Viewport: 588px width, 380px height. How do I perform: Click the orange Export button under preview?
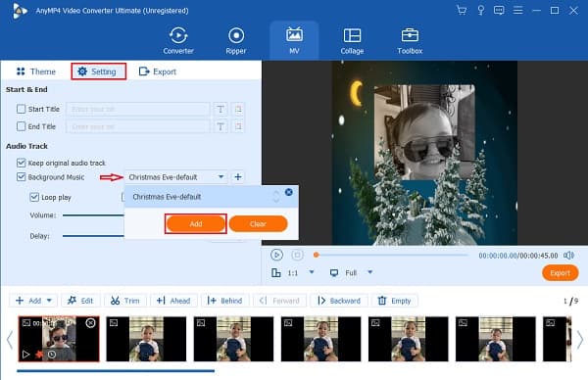coord(560,273)
